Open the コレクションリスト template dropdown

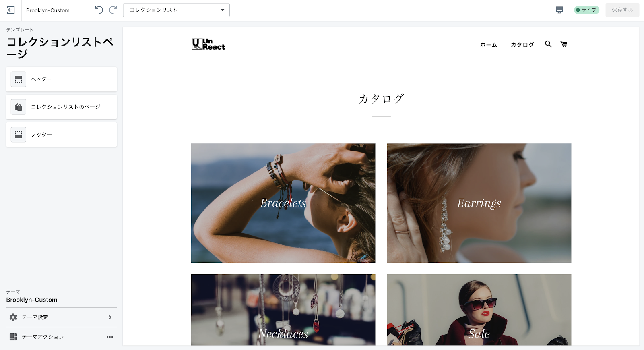point(176,10)
